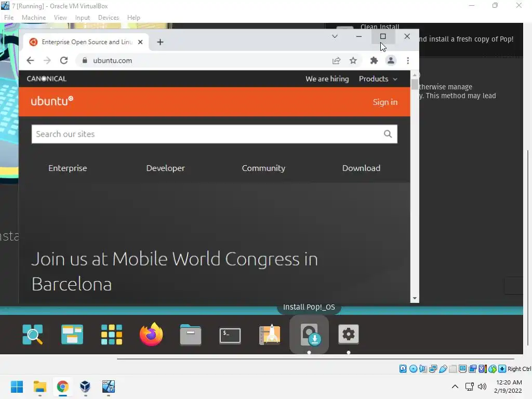
Task: Open the Windows volume tray icon
Action: (x=482, y=387)
